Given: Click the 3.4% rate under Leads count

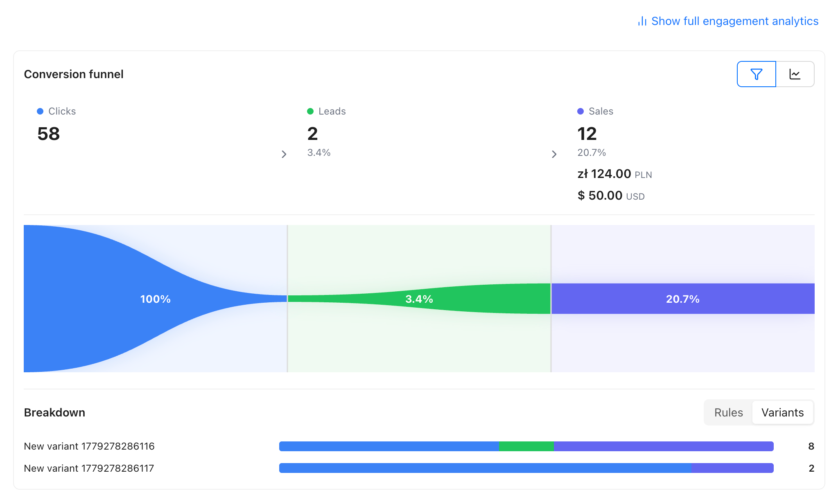Looking at the screenshot, I should pos(319,153).
